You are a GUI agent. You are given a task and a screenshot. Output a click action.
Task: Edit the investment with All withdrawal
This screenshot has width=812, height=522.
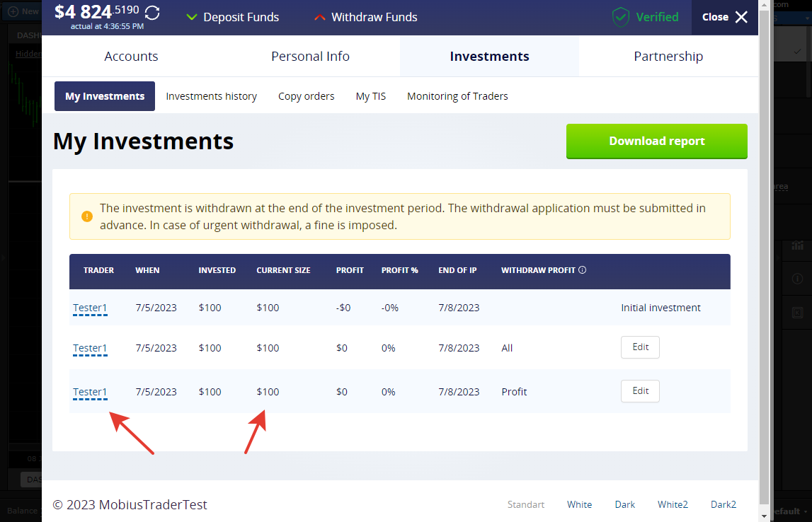(x=640, y=347)
